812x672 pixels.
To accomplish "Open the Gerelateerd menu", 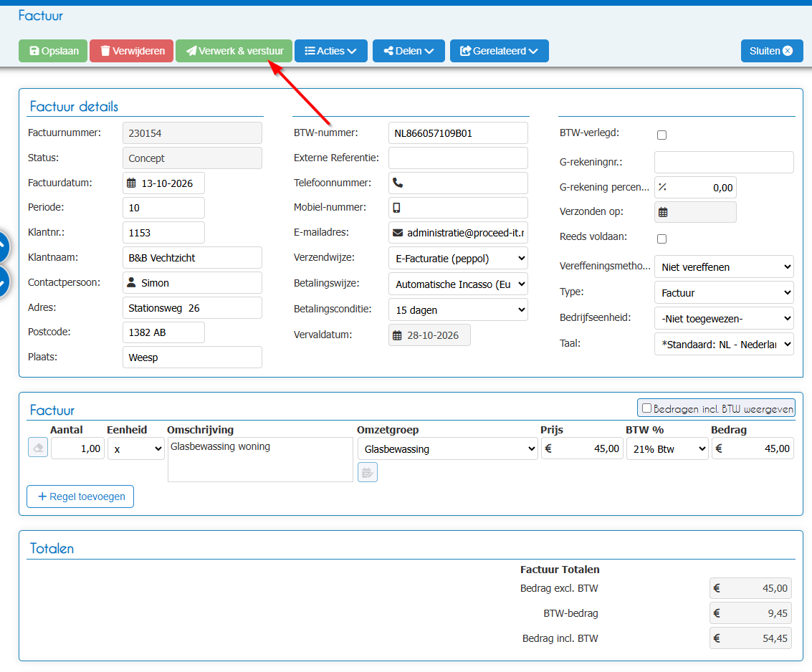I will click(x=500, y=51).
